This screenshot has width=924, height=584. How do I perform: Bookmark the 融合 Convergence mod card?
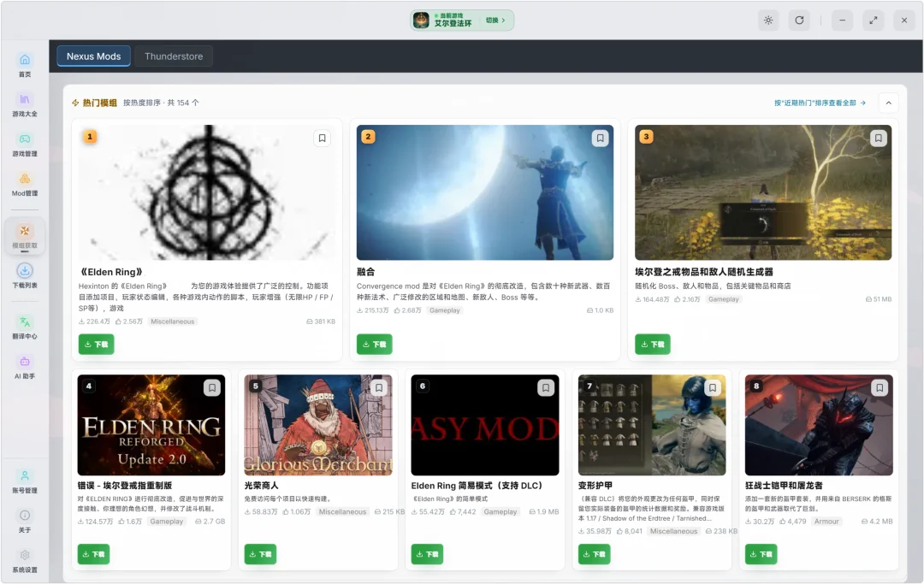[x=600, y=139]
